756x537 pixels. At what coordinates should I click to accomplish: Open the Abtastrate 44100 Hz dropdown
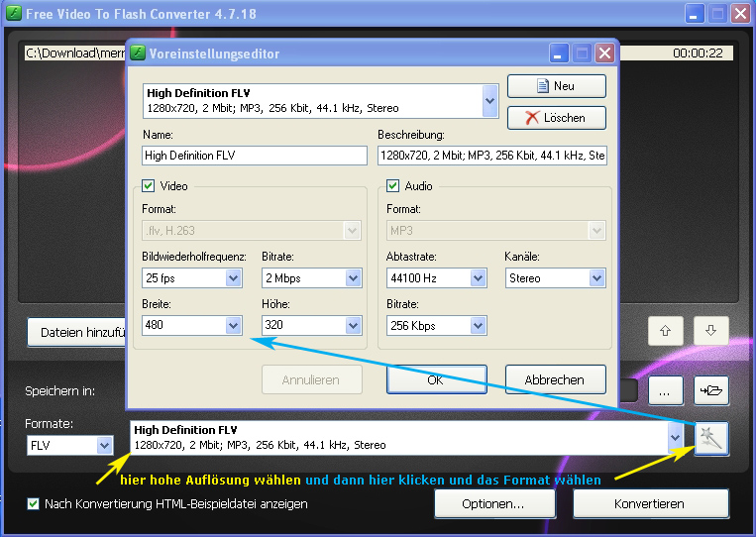pos(478,278)
